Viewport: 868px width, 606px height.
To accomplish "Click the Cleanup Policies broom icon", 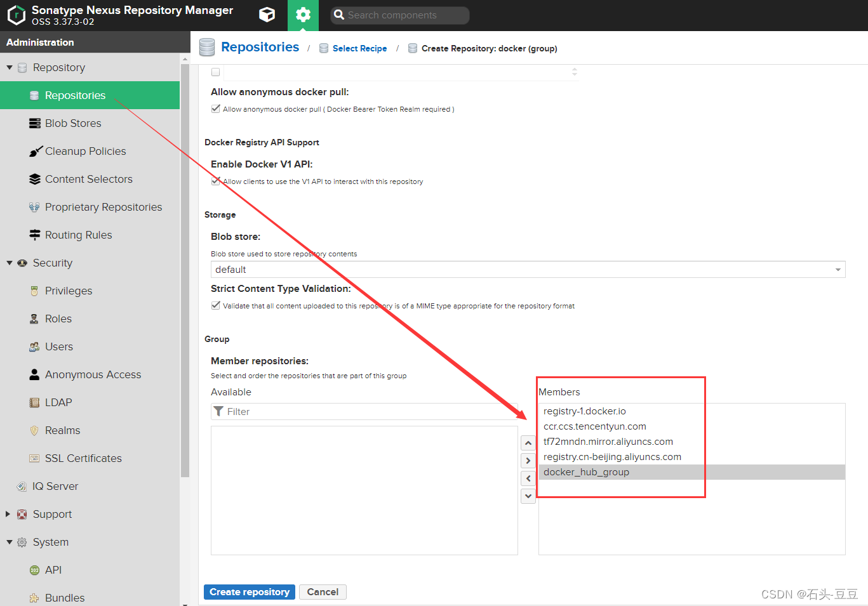I will [35, 151].
